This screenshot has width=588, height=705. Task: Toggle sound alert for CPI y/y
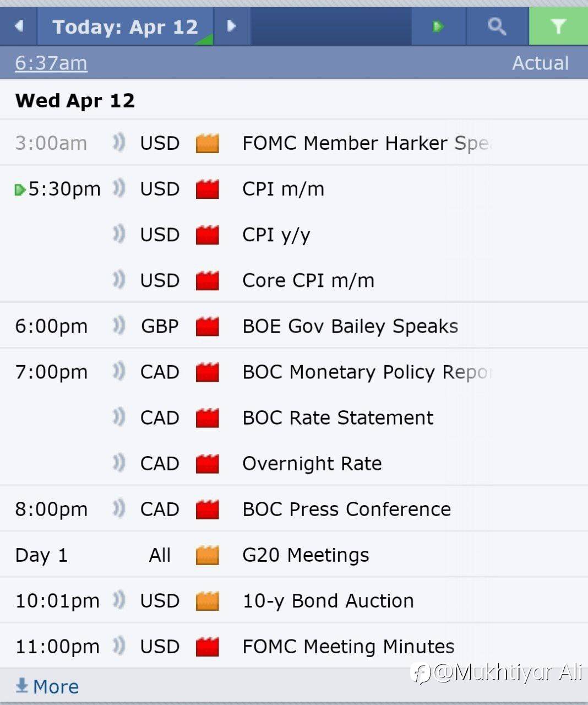pos(119,235)
